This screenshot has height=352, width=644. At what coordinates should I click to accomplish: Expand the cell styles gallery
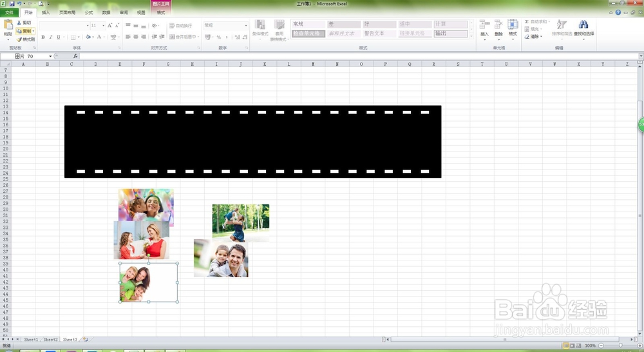[x=471, y=36]
